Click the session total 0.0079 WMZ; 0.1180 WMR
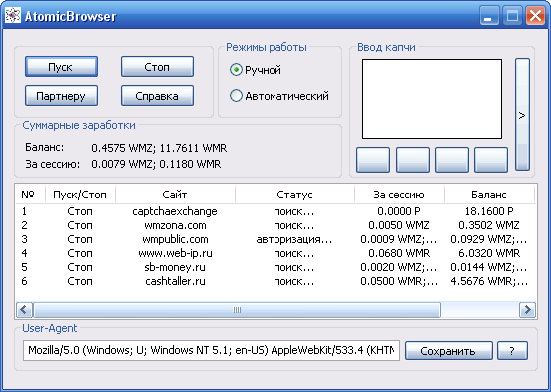The height and width of the screenshot is (392, 551). [156, 164]
